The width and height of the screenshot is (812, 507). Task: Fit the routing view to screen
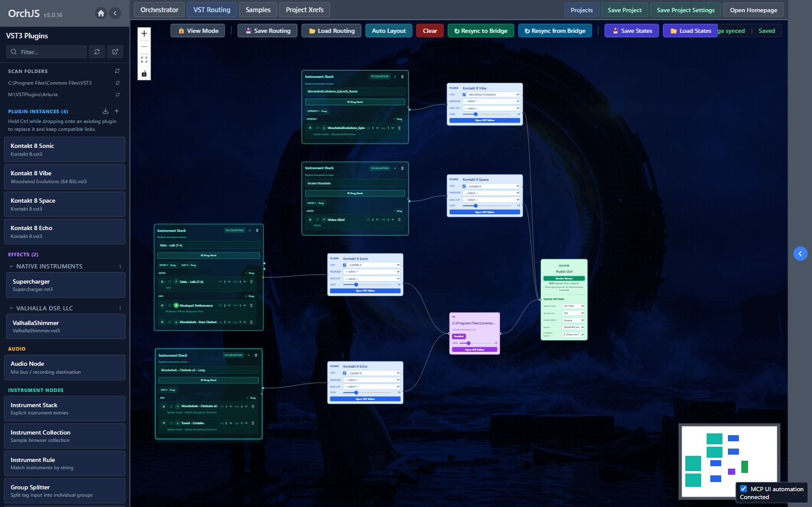coord(144,60)
